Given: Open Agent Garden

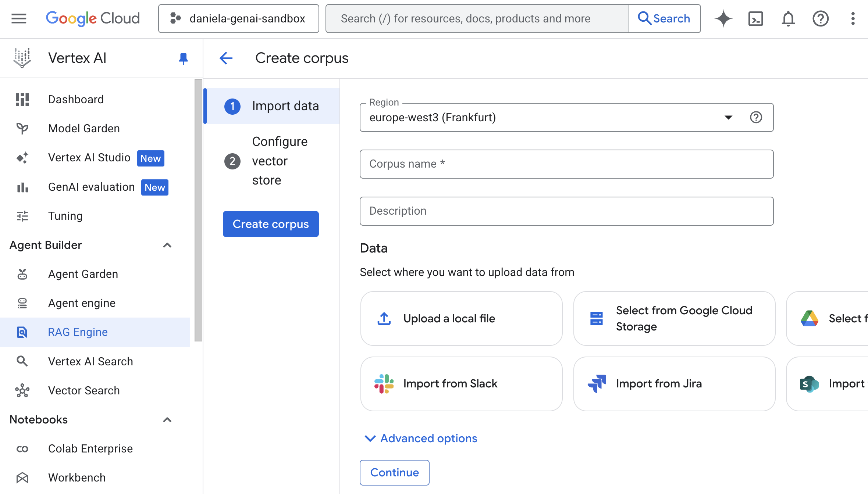Looking at the screenshot, I should 95,274.
